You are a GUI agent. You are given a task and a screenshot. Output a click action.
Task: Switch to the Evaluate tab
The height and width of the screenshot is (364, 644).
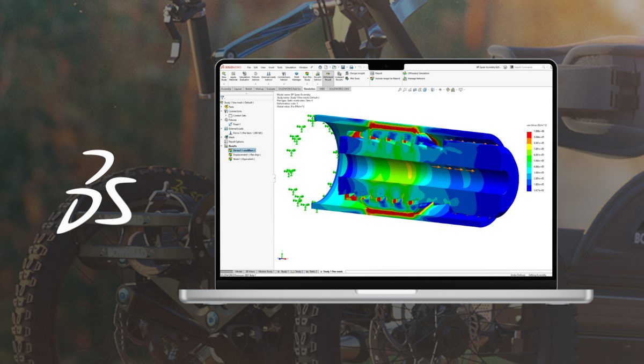pyautogui.click(x=270, y=89)
